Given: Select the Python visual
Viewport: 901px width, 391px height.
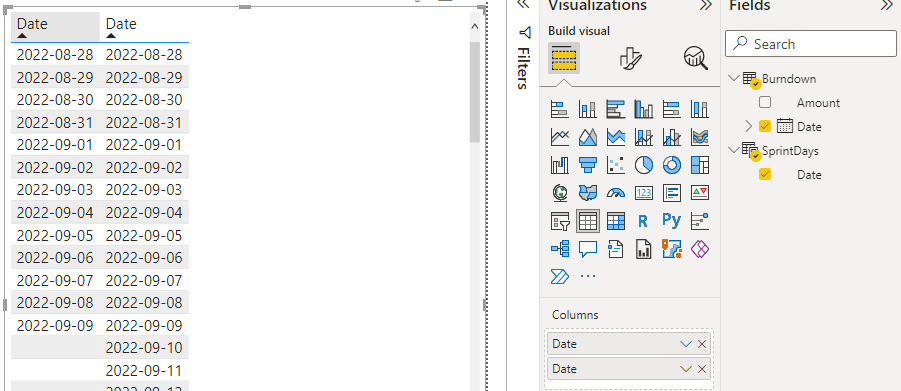Looking at the screenshot, I should click(672, 221).
